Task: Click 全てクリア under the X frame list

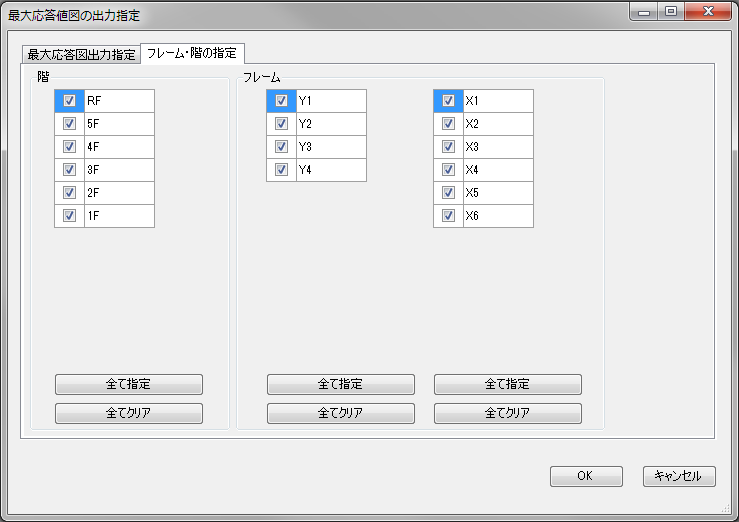Action: pyautogui.click(x=508, y=413)
